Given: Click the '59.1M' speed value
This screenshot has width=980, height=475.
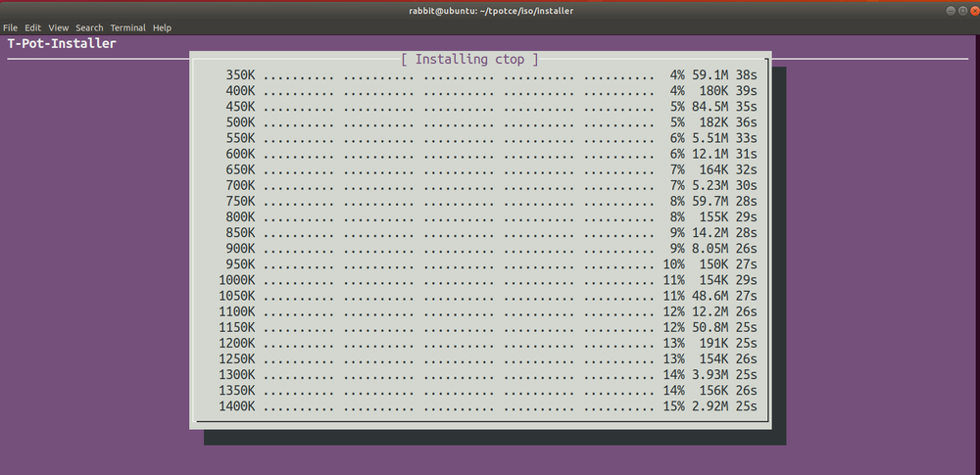Looking at the screenshot, I should 710,75.
